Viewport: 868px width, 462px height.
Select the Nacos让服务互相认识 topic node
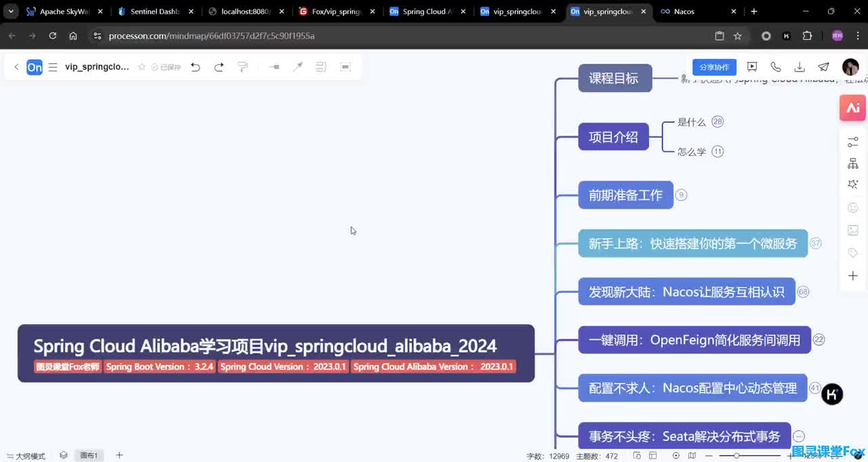(686, 292)
